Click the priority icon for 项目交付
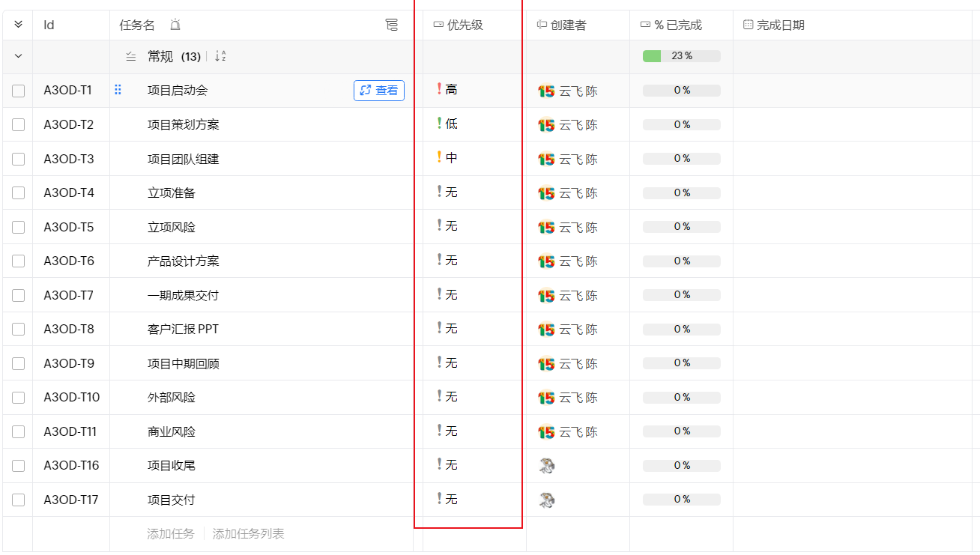Viewport: 980px width, 555px height. coord(439,499)
